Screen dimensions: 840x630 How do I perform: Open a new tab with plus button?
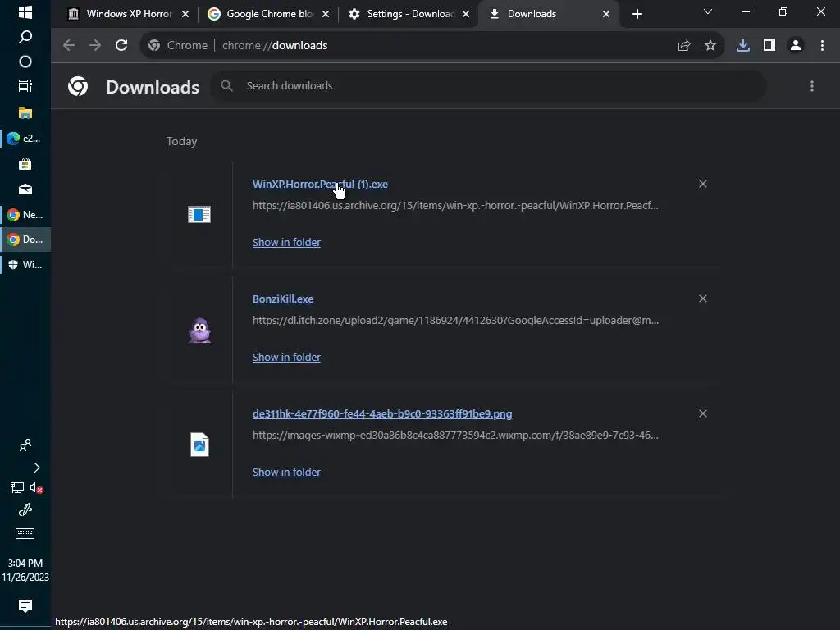(x=637, y=14)
